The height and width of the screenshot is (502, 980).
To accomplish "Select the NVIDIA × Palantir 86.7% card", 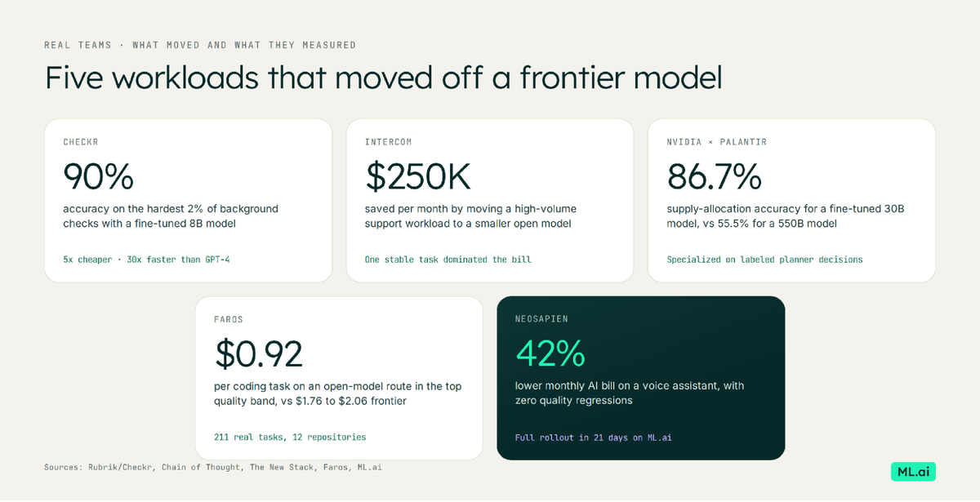I will (791, 201).
